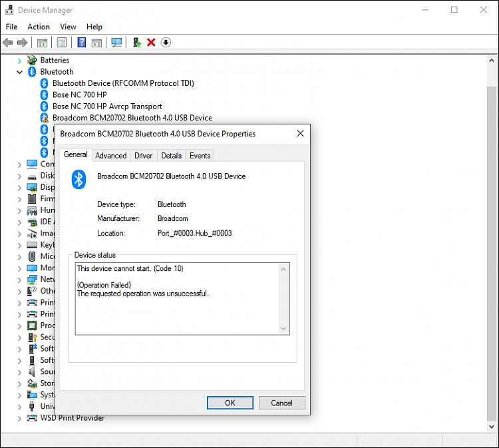The image size is (499, 448).
Task: Switch to the Details tab
Action: (x=171, y=156)
